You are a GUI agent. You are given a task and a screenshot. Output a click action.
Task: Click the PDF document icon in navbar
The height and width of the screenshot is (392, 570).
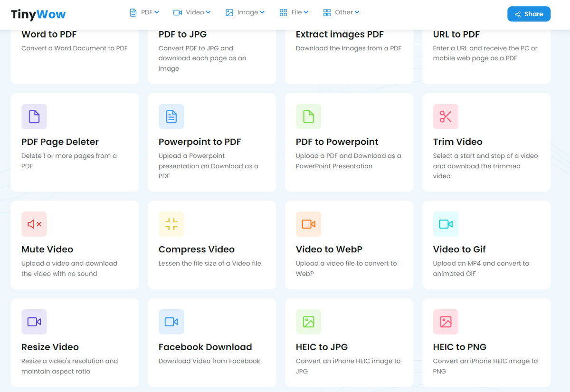pos(133,13)
